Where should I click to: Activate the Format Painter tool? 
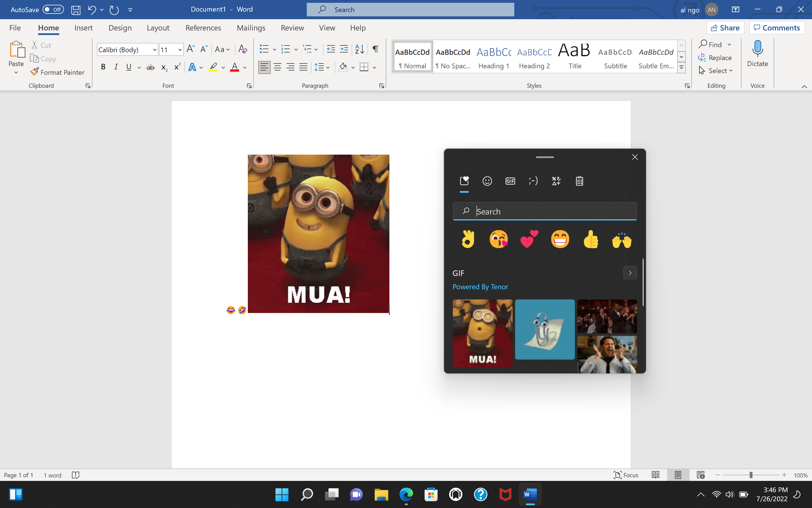[58, 72]
